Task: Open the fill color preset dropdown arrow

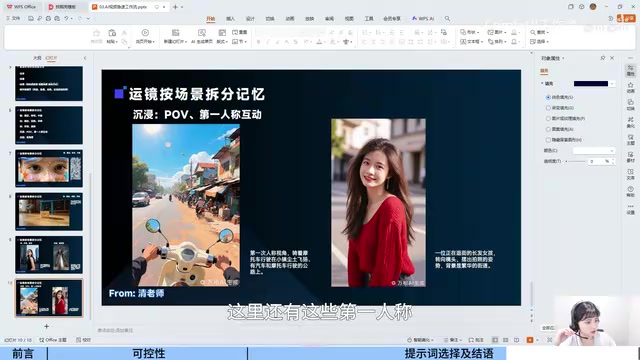Action: [x=612, y=84]
